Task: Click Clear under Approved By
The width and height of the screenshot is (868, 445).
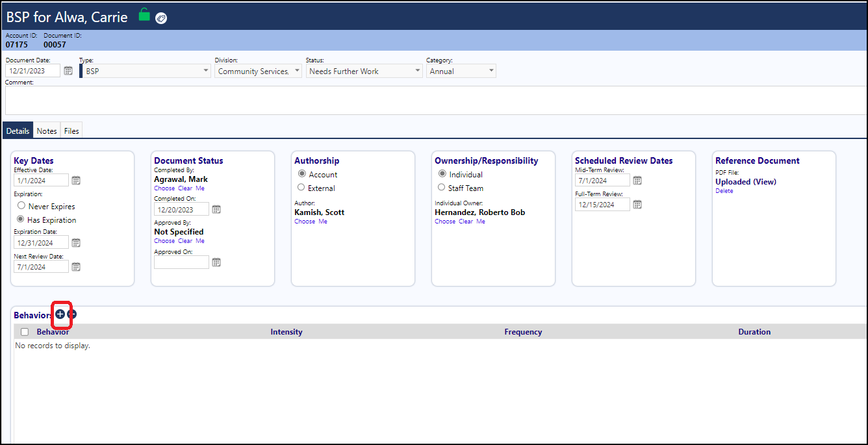Action: tap(185, 241)
